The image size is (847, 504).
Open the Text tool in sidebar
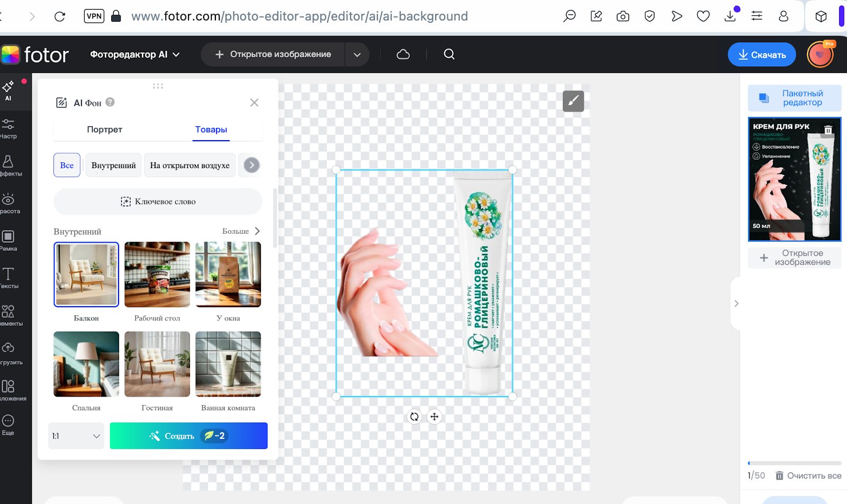coord(8,277)
